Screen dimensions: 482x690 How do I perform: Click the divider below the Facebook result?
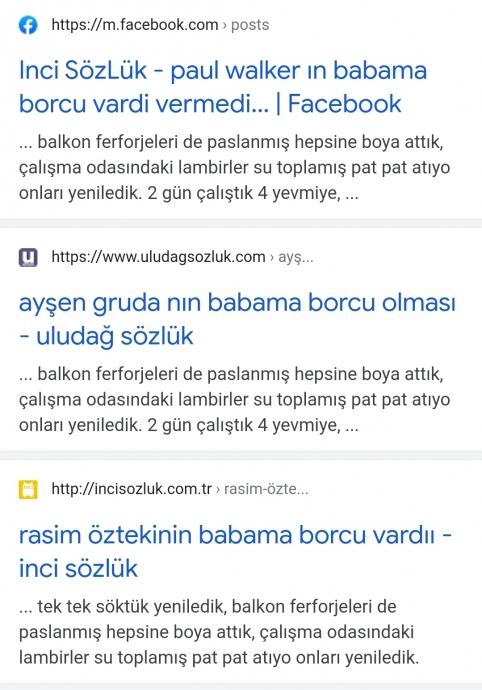tap(241, 223)
